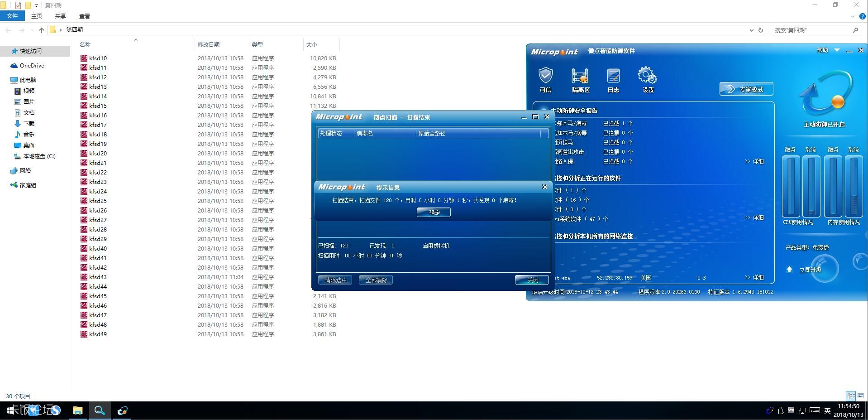Click the 处理状态 column header
Screen dimensions: 868x420
coord(336,133)
